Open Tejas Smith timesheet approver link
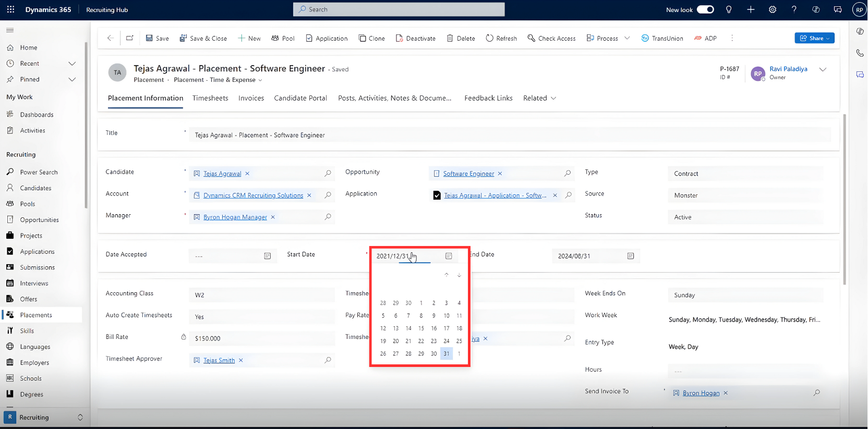868x429 pixels. click(x=219, y=360)
